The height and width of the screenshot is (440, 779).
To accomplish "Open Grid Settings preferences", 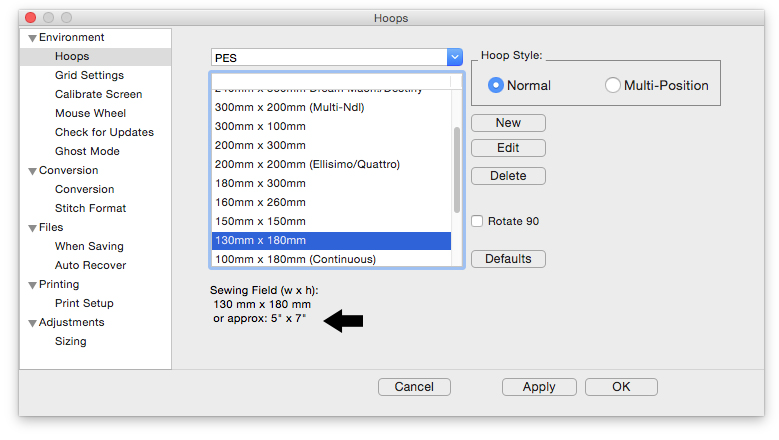I will click(x=89, y=75).
